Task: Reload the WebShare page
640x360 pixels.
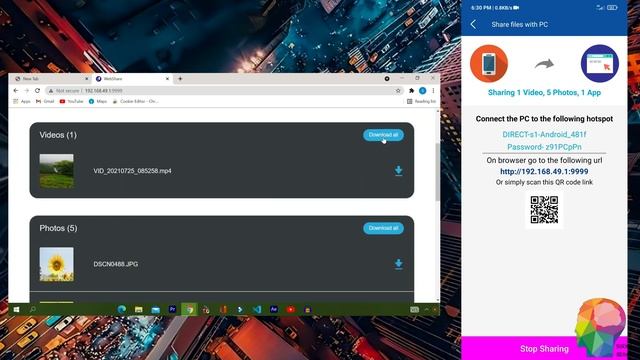Action: pos(38,91)
